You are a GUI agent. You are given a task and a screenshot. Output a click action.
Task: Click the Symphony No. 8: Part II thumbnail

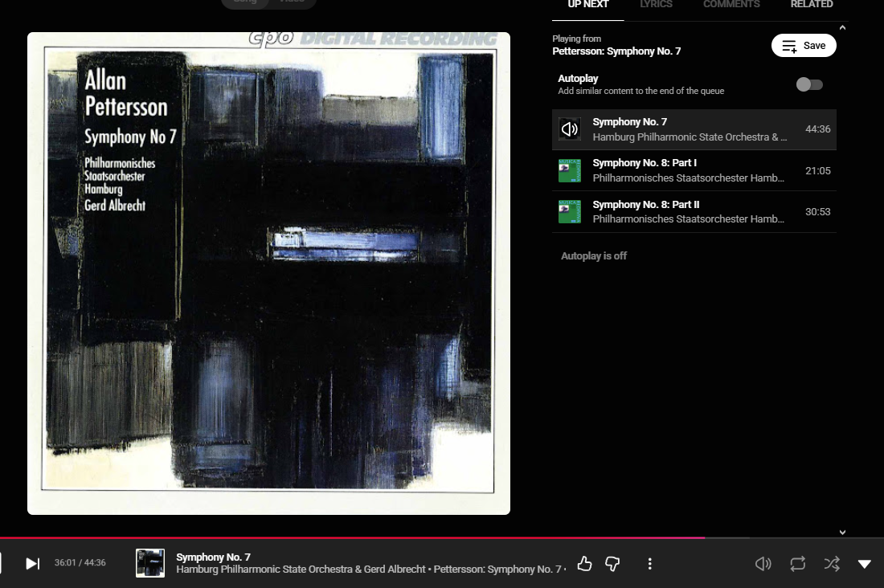[570, 211]
